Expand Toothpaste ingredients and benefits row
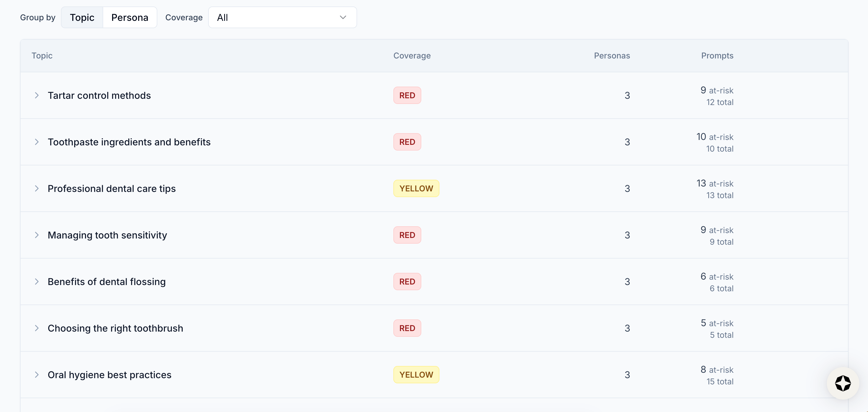868x412 pixels. (x=37, y=142)
